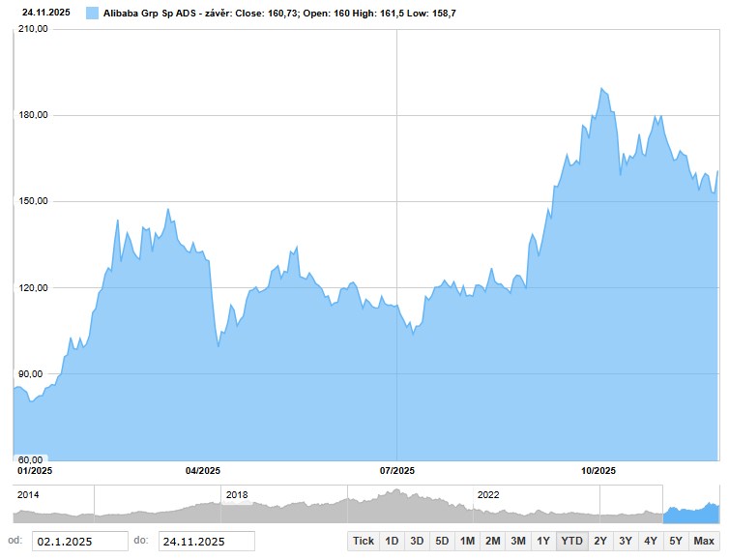This screenshot has height=560, width=729.
Task: Show the 5Y price history
Action: (676, 541)
